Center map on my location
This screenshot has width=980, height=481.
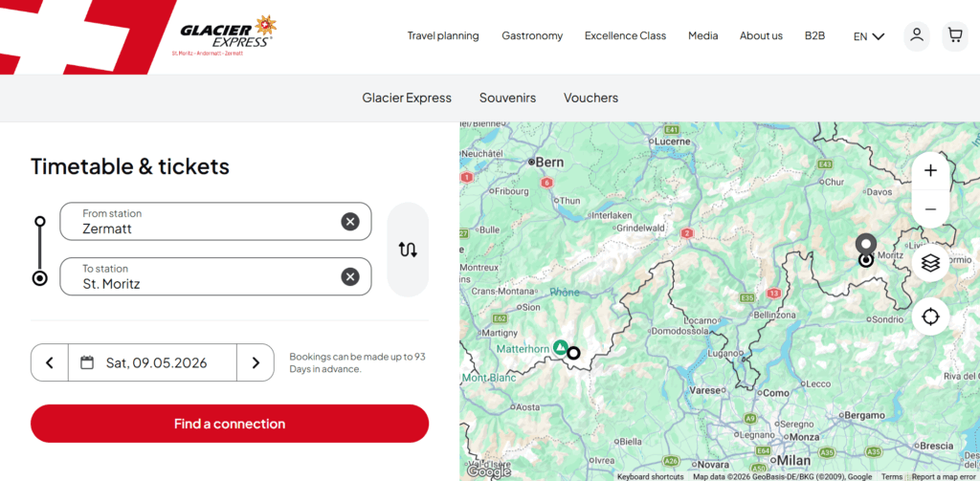930,317
